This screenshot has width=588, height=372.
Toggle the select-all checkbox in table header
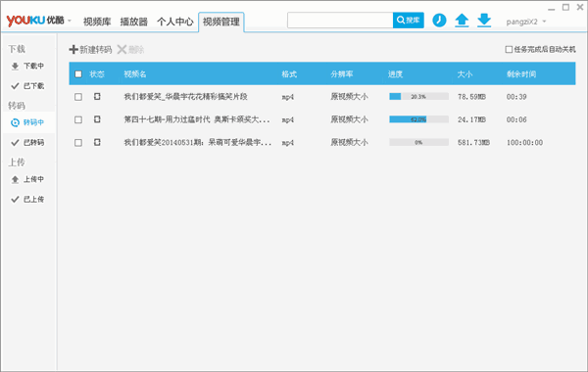tap(78, 73)
